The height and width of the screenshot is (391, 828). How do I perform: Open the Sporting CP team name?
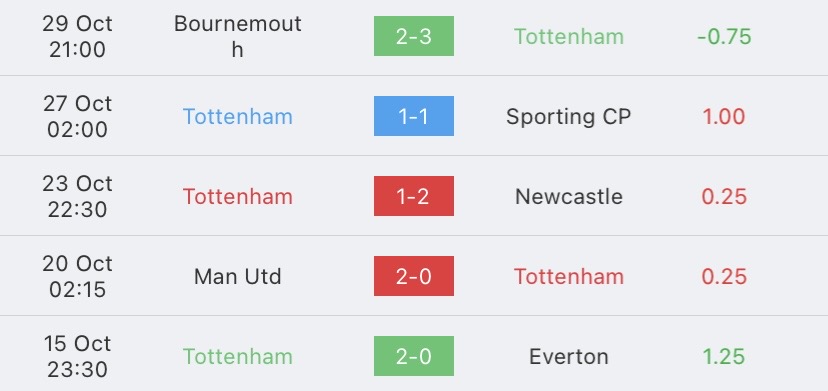coord(569,117)
